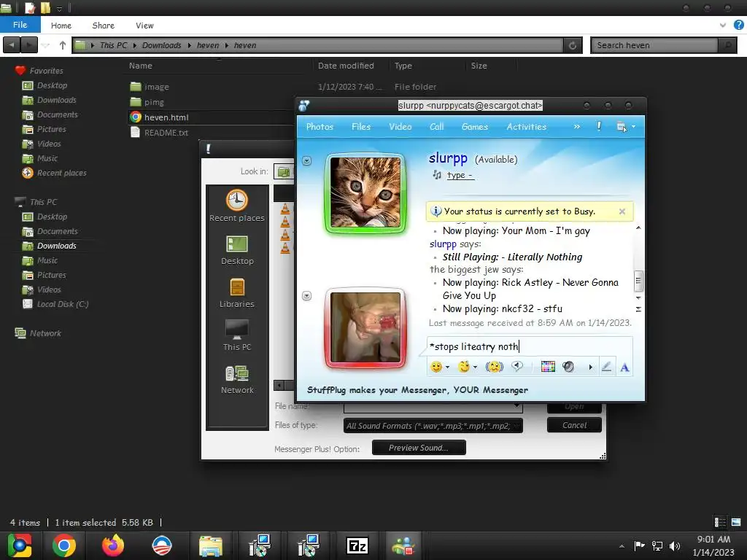Open the Photos tab in Messenger

pyautogui.click(x=320, y=127)
